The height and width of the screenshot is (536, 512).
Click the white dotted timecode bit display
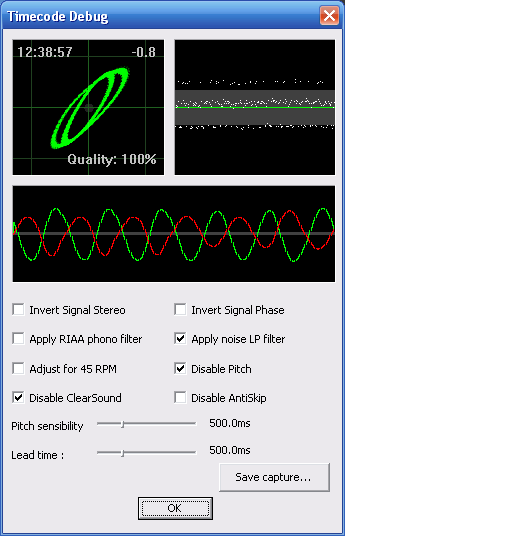(x=255, y=107)
